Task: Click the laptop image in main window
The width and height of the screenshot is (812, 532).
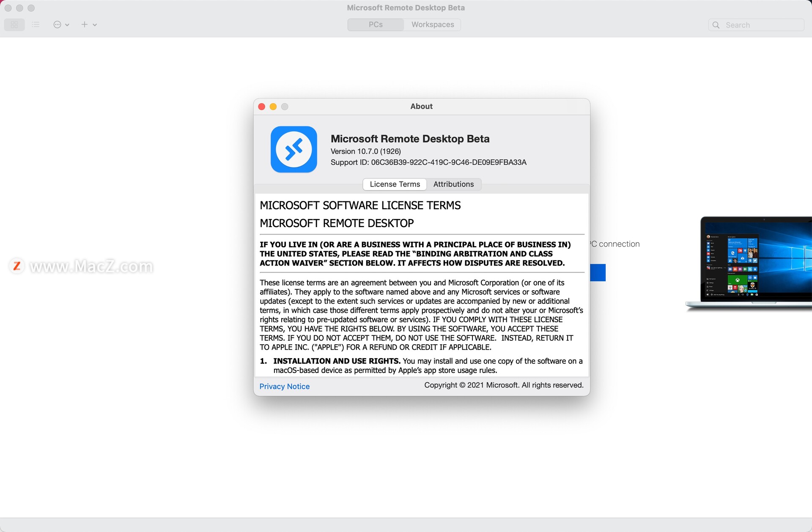Action: 749,264
